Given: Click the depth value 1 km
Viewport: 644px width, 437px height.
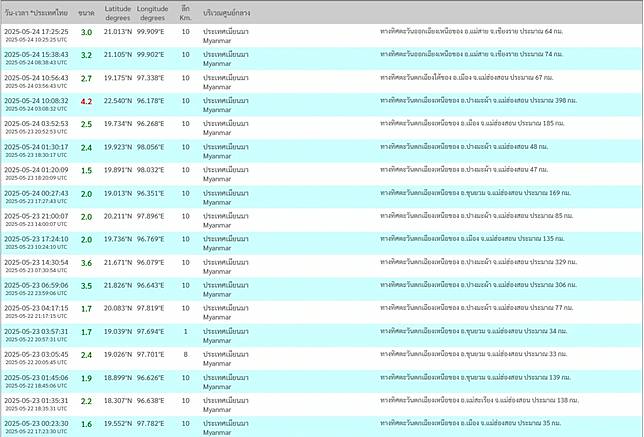Looking at the screenshot, I should [185, 331].
